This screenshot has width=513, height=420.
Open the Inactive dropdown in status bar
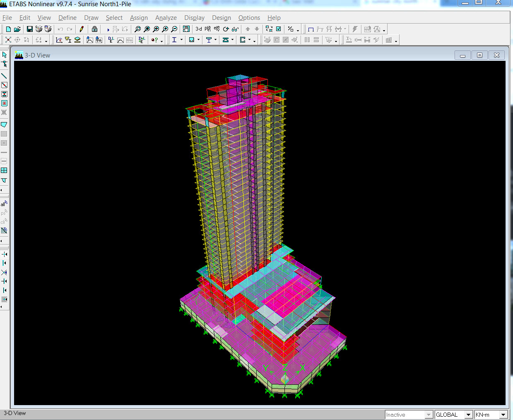[x=429, y=415]
